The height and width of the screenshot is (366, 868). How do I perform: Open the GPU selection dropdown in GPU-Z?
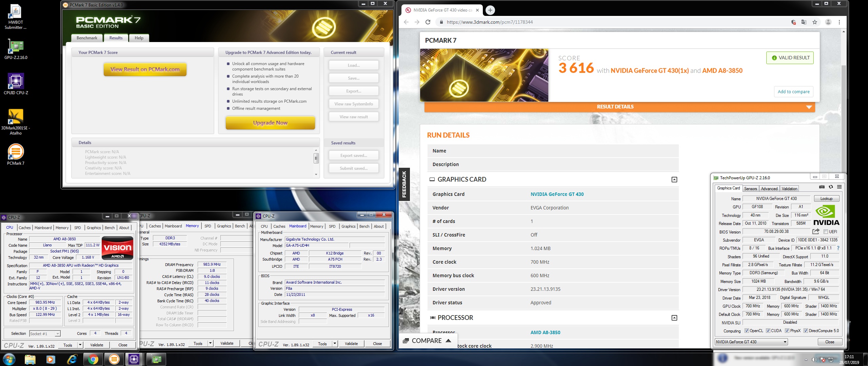[x=751, y=342]
